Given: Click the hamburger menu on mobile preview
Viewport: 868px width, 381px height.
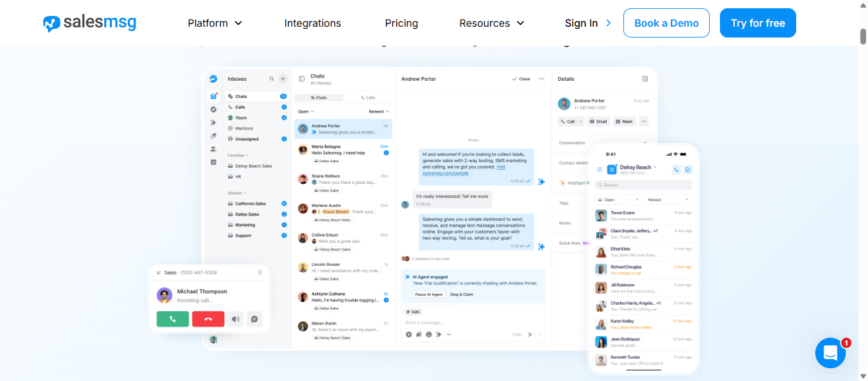Looking at the screenshot, I should [x=599, y=169].
